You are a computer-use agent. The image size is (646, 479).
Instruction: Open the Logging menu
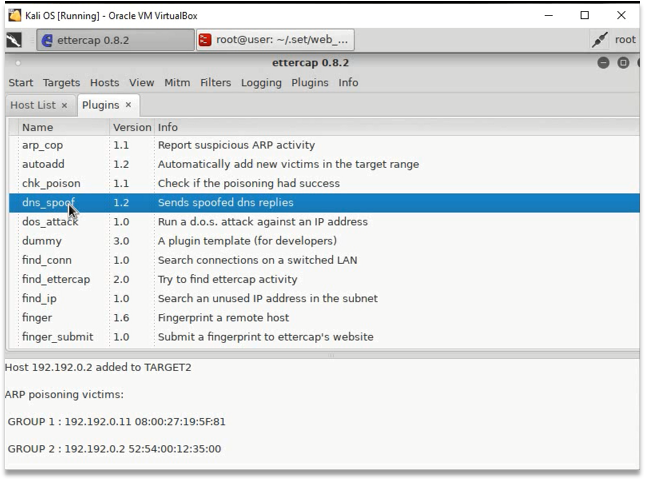[261, 83]
